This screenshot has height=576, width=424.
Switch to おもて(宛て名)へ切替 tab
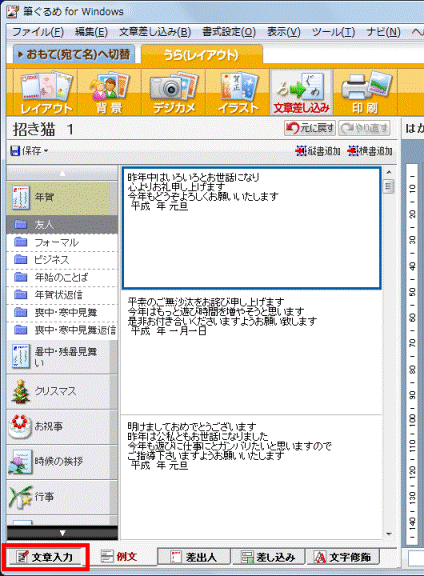pyautogui.click(x=74, y=54)
